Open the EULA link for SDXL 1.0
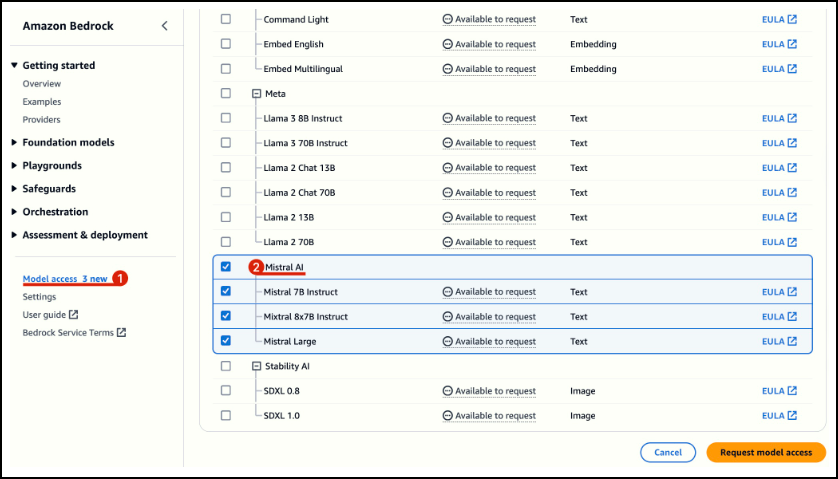Screen dimensions: 838x479 (779, 415)
